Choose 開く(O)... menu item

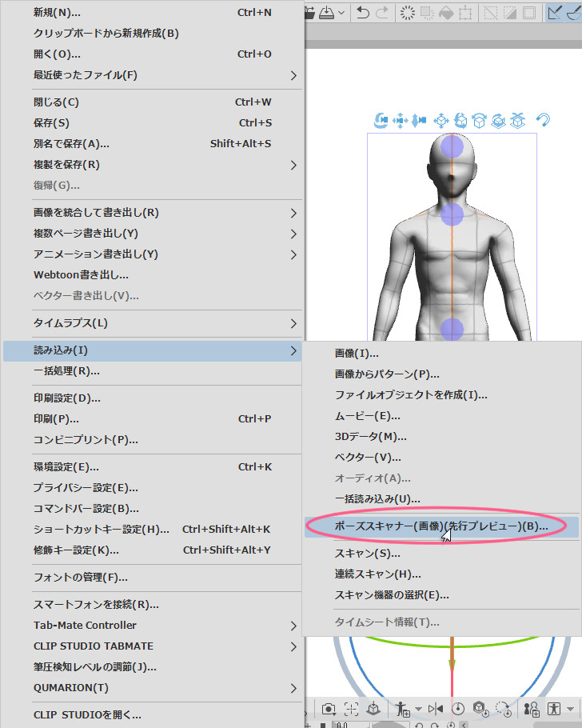(x=152, y=54)
